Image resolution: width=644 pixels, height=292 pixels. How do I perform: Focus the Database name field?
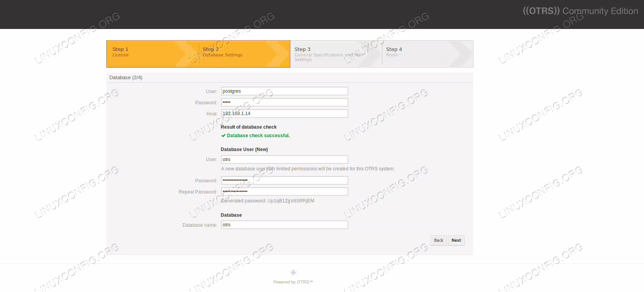(x=285, y=225)
